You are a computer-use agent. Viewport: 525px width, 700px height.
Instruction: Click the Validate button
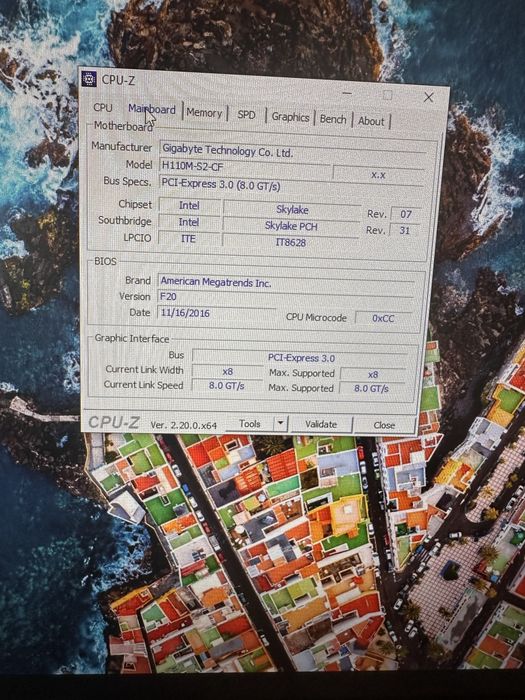tap(321, 424)
